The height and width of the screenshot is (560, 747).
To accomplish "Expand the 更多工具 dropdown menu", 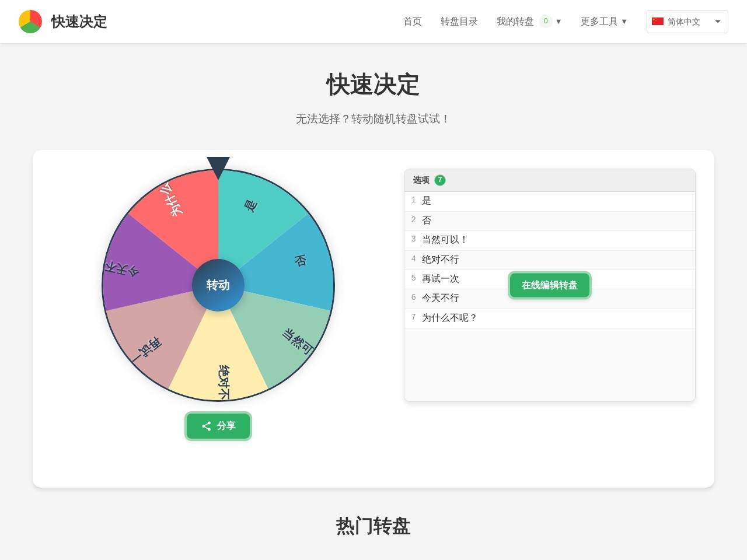I will tap(603, 22).
